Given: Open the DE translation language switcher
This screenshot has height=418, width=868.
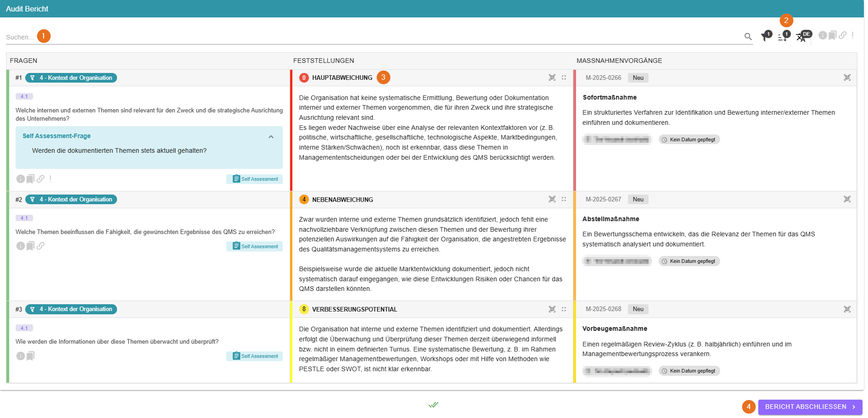Looking at the screenshot, I should coord(801,38).
